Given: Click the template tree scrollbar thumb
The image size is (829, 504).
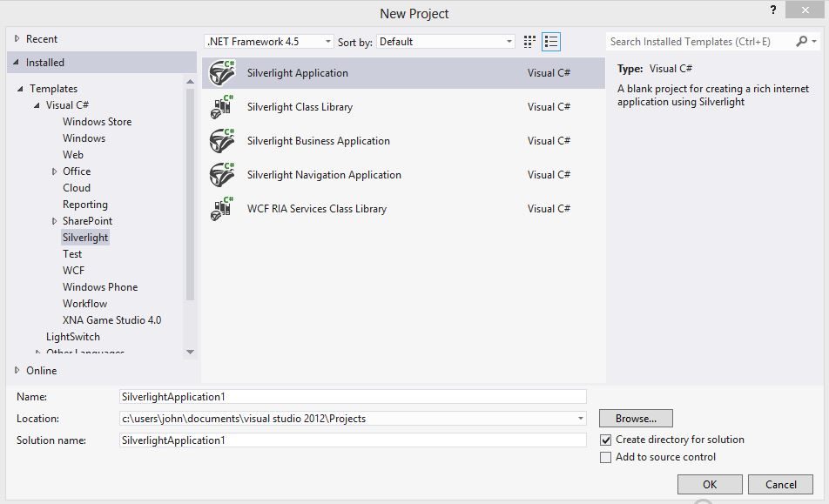Looking at the screenshot, I should point(191,194).
